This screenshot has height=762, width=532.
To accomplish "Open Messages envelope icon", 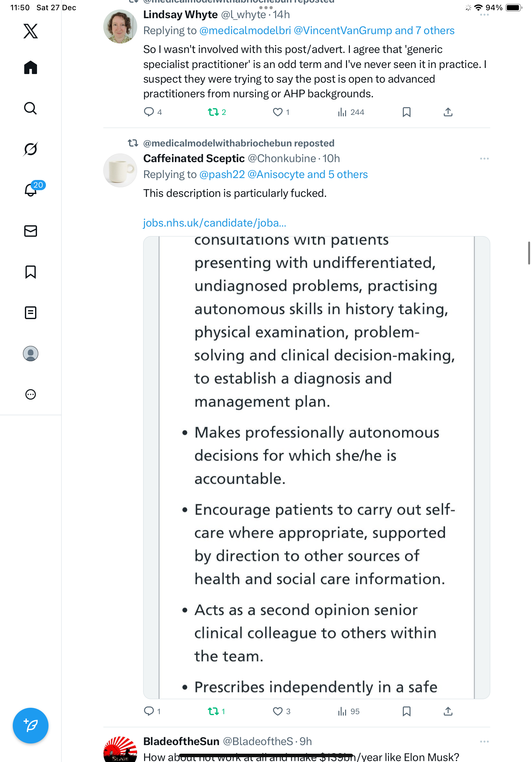I will (31, 231).
